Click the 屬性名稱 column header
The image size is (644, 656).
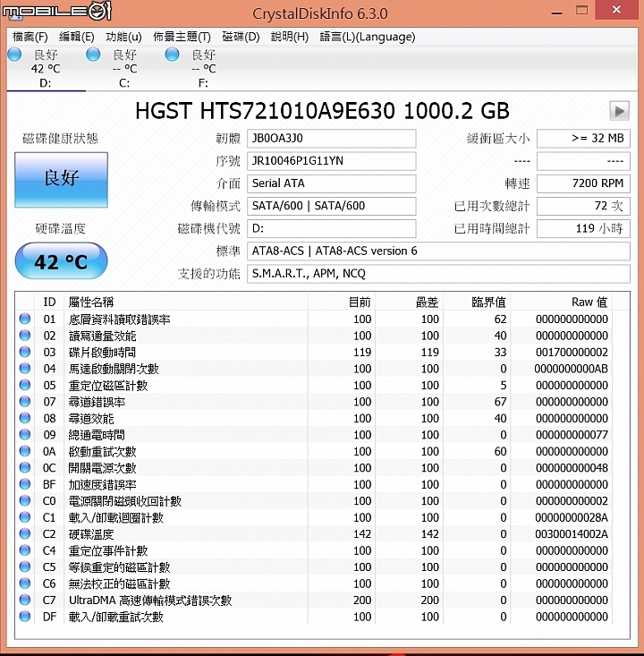pos(186,302)
